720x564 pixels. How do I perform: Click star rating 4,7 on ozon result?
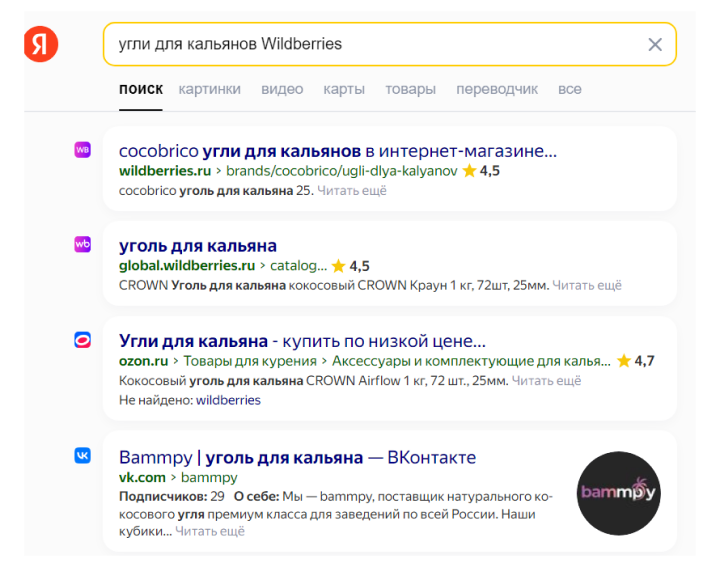click(x=636, y=361)
